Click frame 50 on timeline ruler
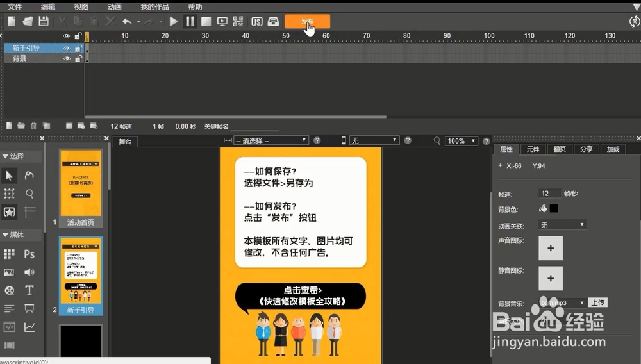This screenshot has width=641, height=364. (286, 36)
